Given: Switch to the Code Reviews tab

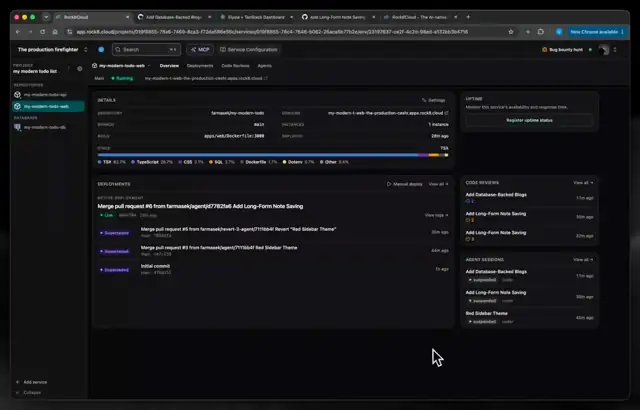Looking at the screenshot, I should [235, 66].
